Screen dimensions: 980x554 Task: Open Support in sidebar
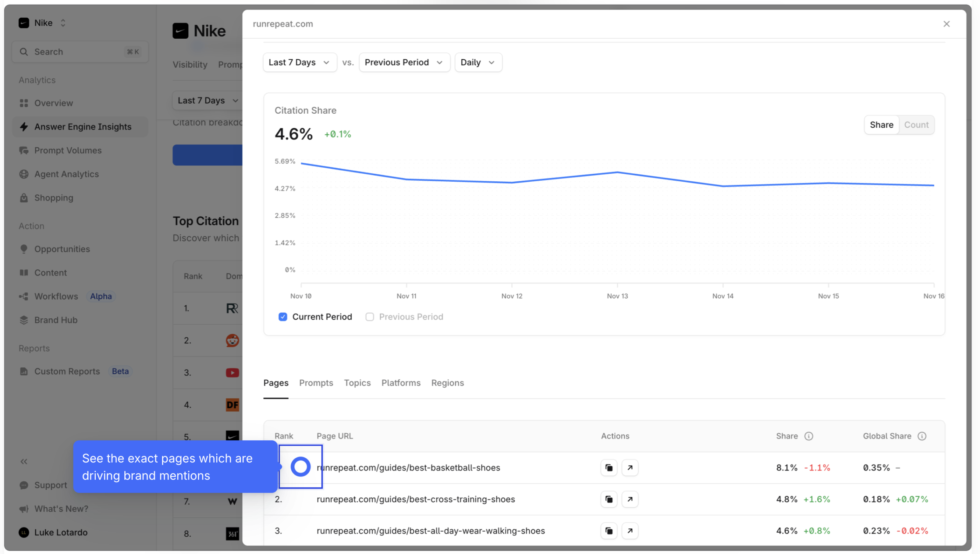(43, 485)
